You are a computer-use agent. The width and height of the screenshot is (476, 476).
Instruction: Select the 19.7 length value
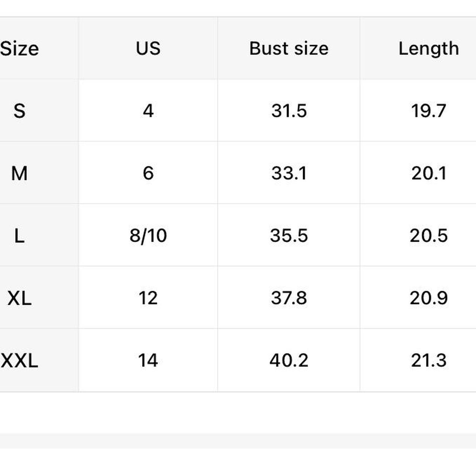point(428,111)
